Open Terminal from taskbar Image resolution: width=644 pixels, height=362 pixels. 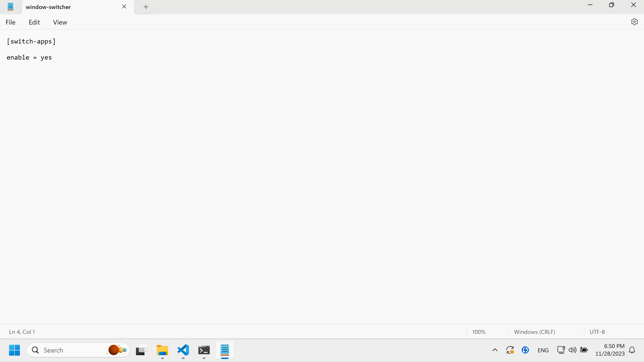pos(204,350)
